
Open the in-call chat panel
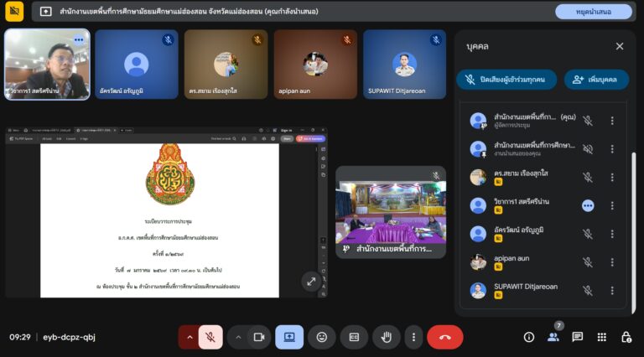(x=577, y=337)
